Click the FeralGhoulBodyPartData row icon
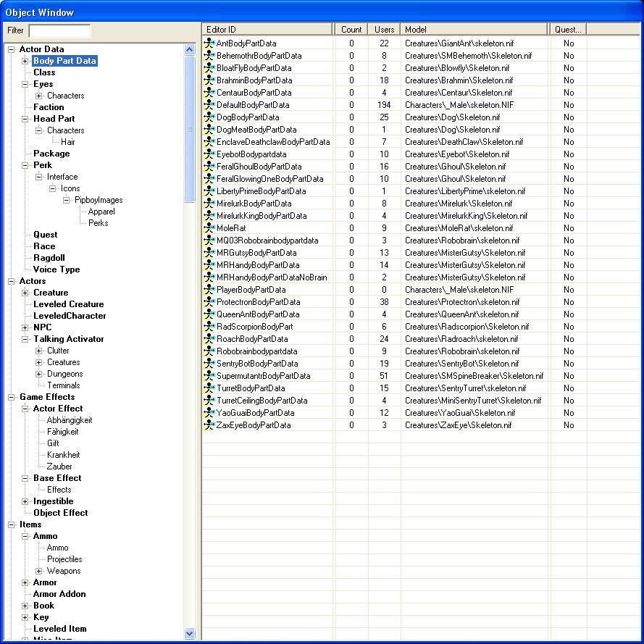 pos(209,167)
